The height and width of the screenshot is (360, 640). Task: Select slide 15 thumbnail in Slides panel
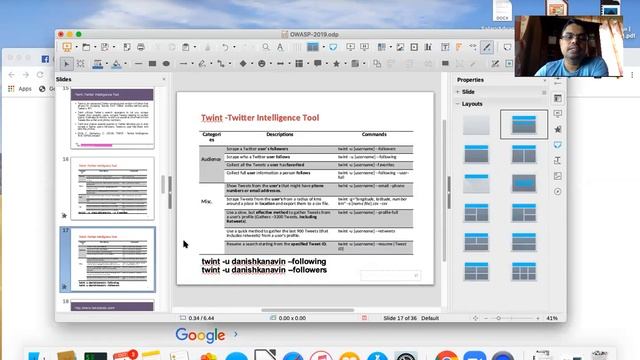(x=112, y=118)
